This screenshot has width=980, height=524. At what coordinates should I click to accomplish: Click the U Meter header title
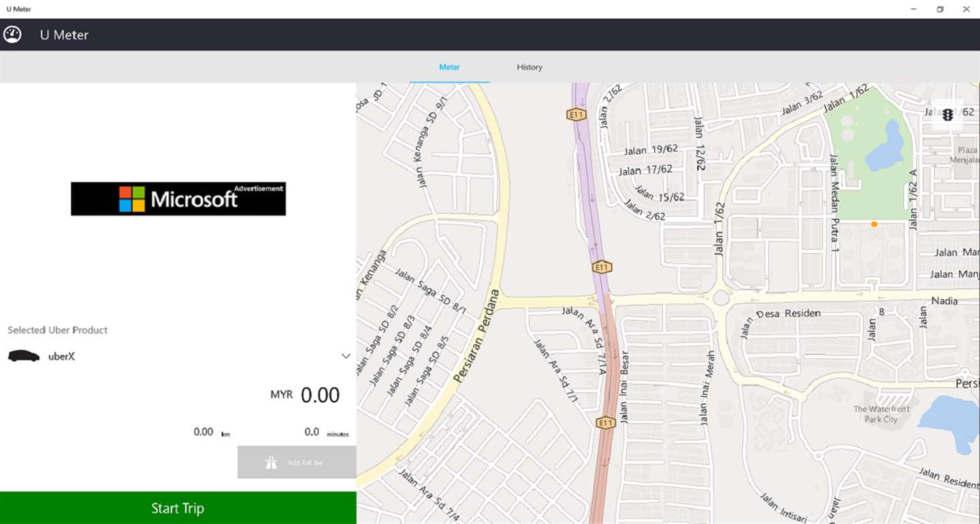click(64, 35)
